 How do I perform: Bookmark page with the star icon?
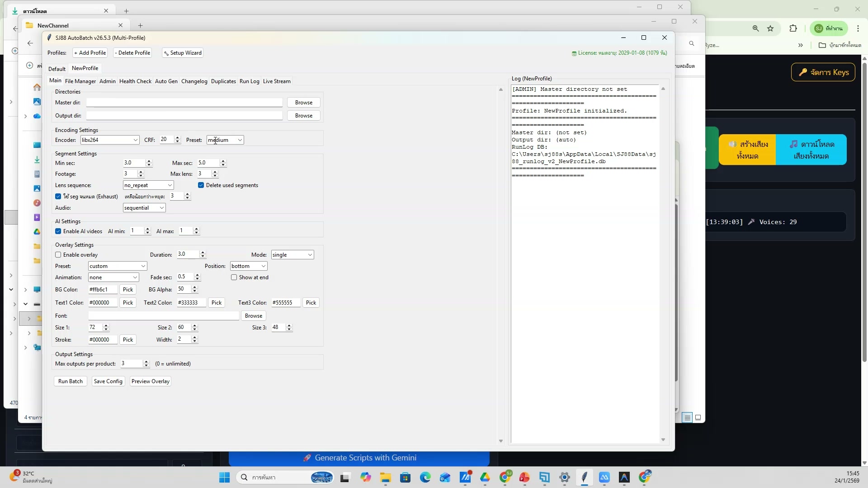tap(770, 28)
